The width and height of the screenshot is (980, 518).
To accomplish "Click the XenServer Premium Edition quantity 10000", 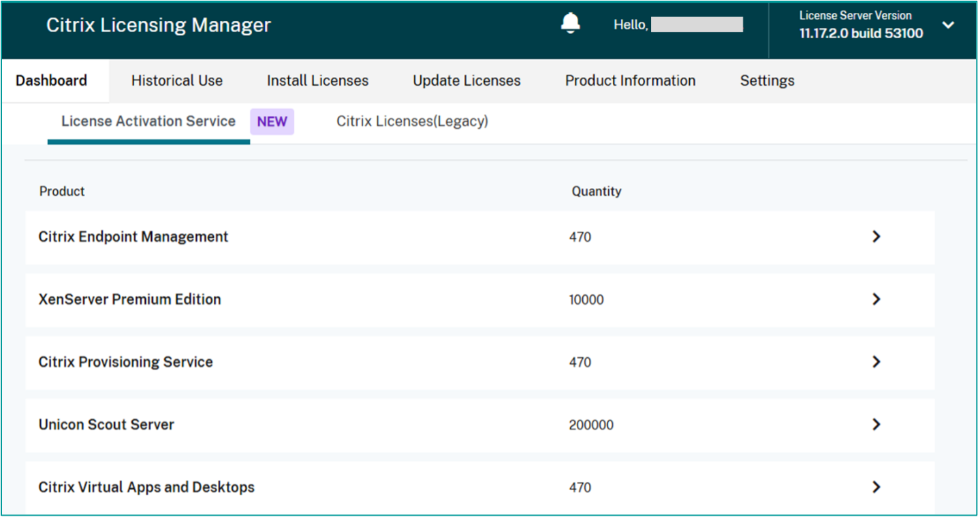I will (x=586, y=300).
